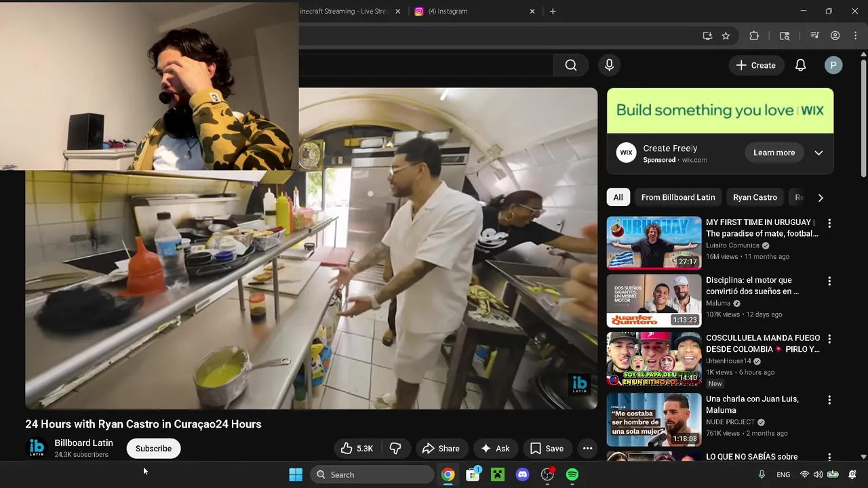
Task: Bookmark this page with the star icon
Action: [x=726, y=36]
